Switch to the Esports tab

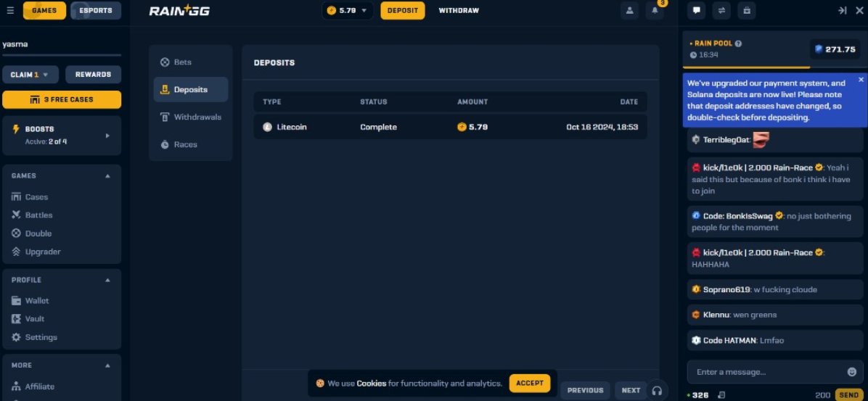96,10
